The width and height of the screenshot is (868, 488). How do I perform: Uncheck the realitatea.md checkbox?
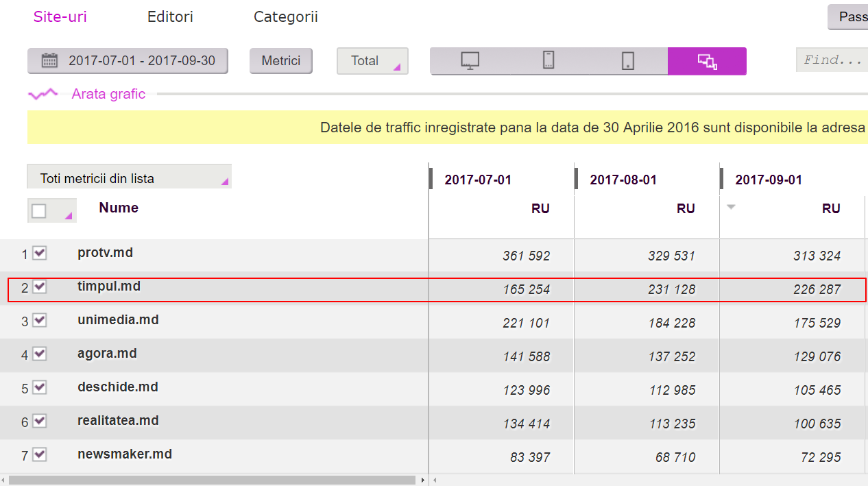[x=40, y=422]
